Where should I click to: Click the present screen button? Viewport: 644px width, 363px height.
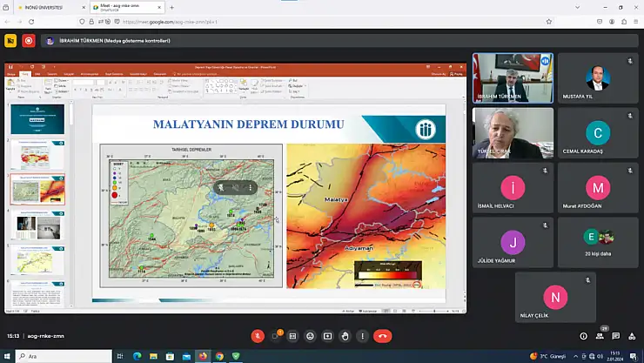pyautogui.click(x=328, y=336)
